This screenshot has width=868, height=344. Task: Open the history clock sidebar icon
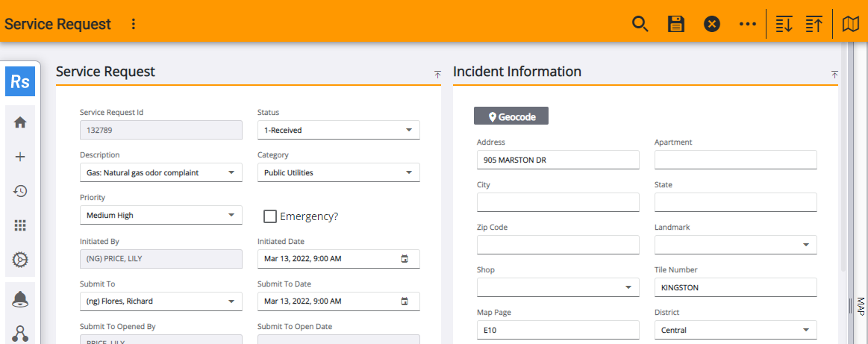tap(20, 191)
